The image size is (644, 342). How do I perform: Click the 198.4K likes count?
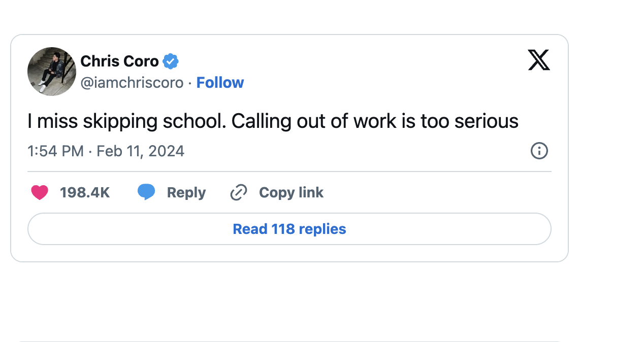pyautogui.click(x=85, y=193)
